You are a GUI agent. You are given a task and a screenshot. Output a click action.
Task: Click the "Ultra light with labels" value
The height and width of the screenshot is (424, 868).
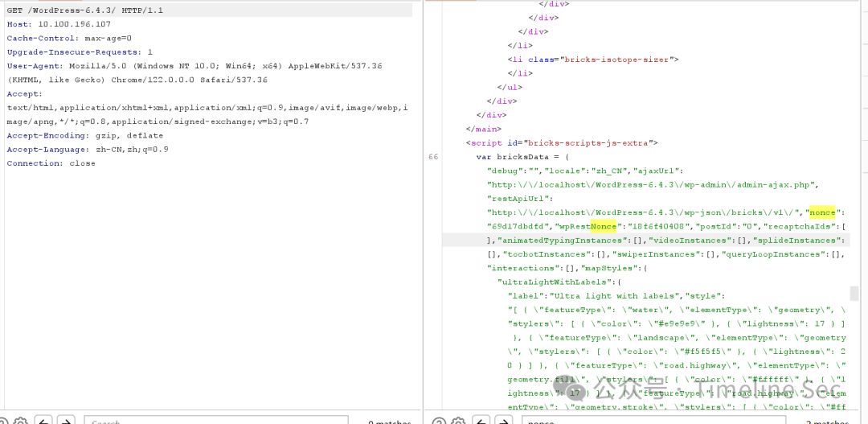[616, 295]
